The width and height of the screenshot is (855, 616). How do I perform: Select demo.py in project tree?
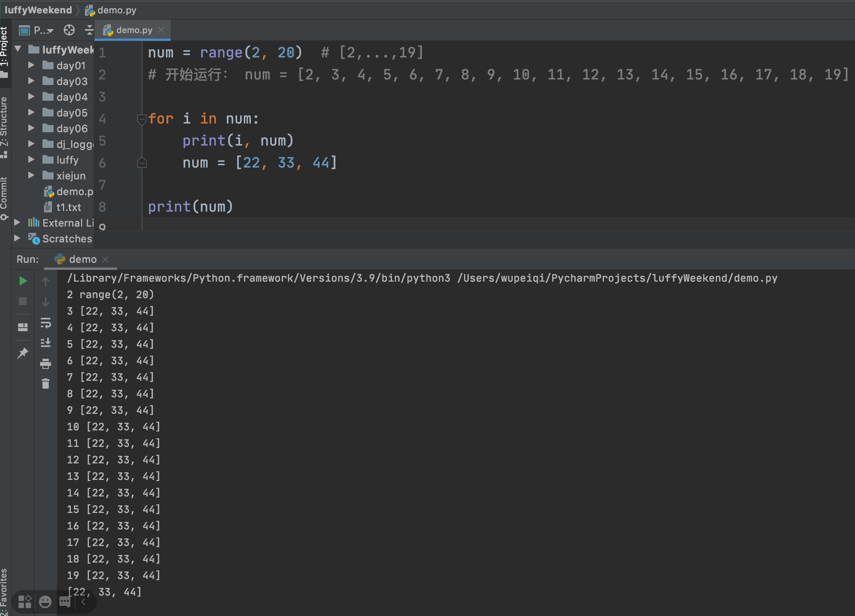[x=68, y=192]
